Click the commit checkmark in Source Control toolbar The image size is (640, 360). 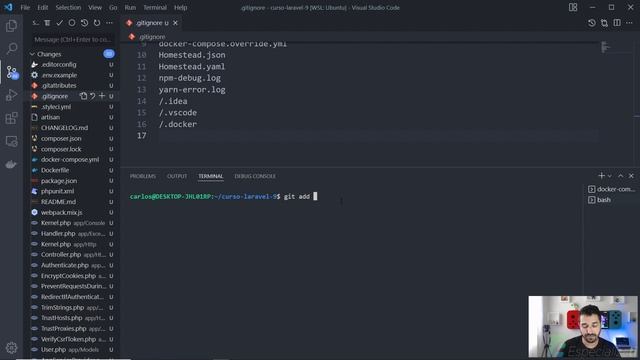click(60, 23)
